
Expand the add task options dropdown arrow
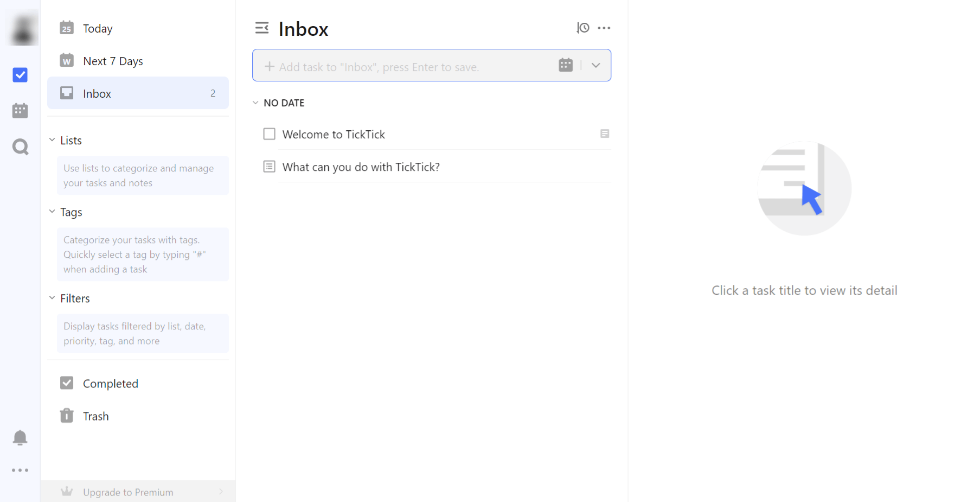[596, 65]
